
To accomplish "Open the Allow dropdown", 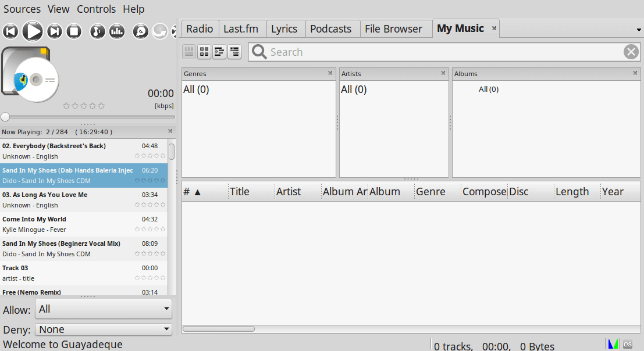I will coord(104,309).
